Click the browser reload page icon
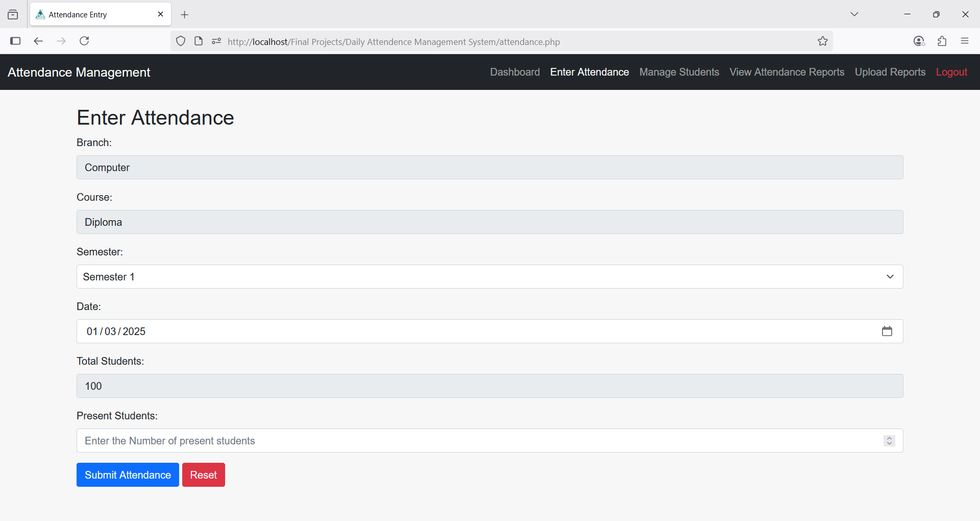The width and height of the screenshot is (980, 521). tap(84, 41)
